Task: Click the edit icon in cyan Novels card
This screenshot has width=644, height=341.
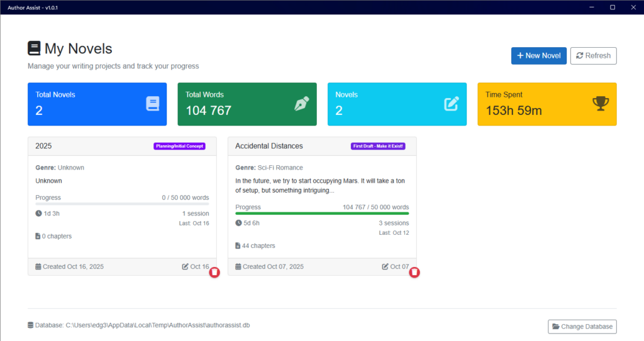Action: click(452, 104)
